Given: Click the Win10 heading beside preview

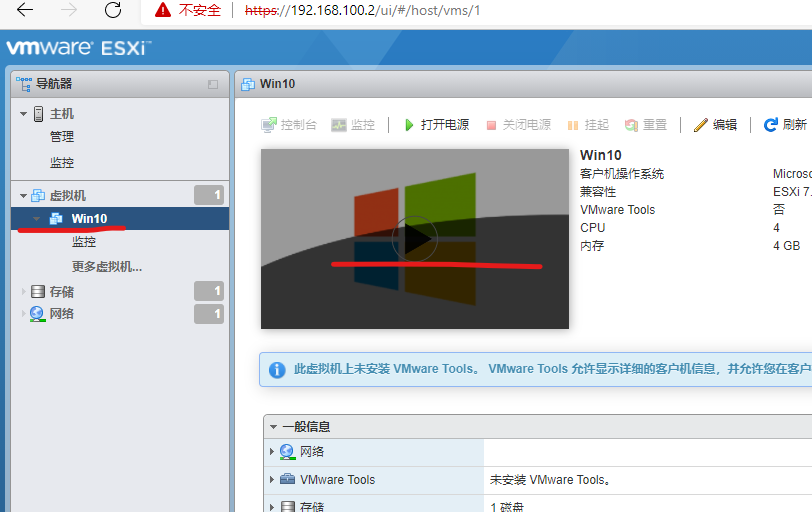Looking at the screenshot, I should (x=601, y=155).
